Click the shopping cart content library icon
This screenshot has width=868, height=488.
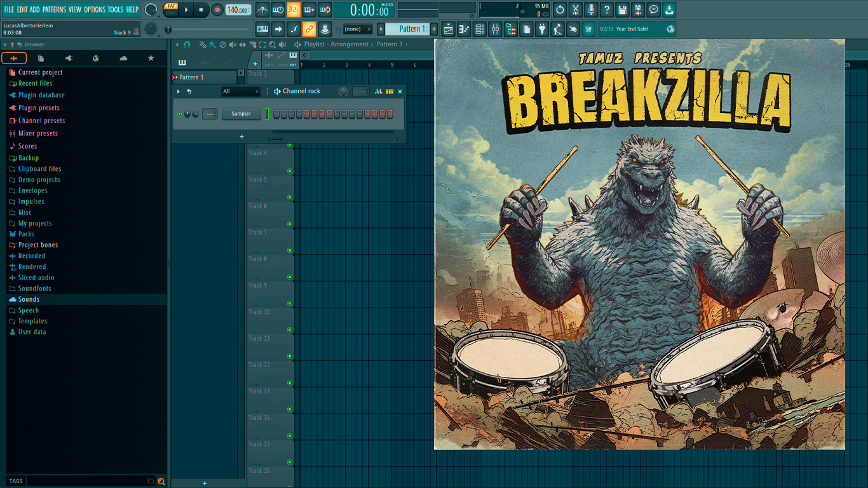point(588,29)
